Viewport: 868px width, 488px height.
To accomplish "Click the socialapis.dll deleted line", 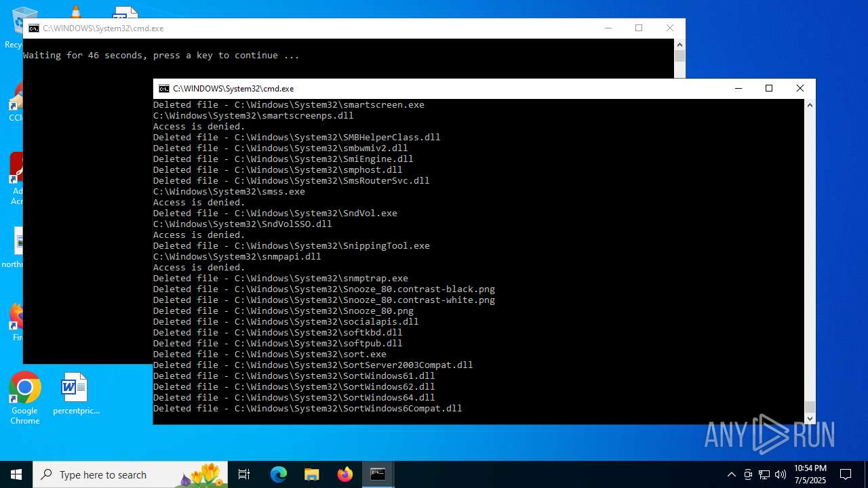I will tap(286, 322).
